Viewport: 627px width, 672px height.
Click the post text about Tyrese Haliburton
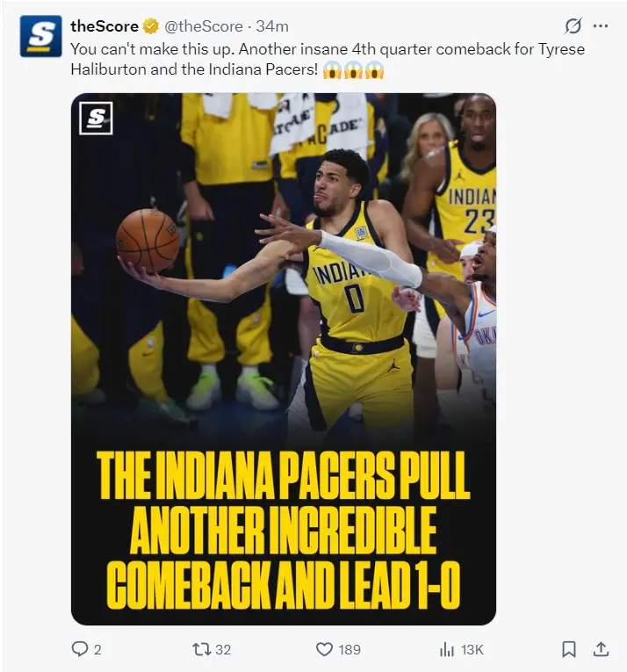pos(328,59)
